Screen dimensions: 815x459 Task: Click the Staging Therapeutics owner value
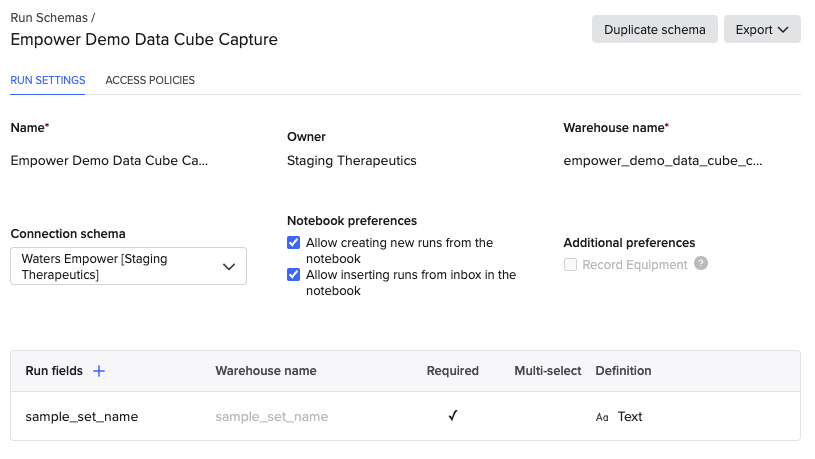(351, 161)
